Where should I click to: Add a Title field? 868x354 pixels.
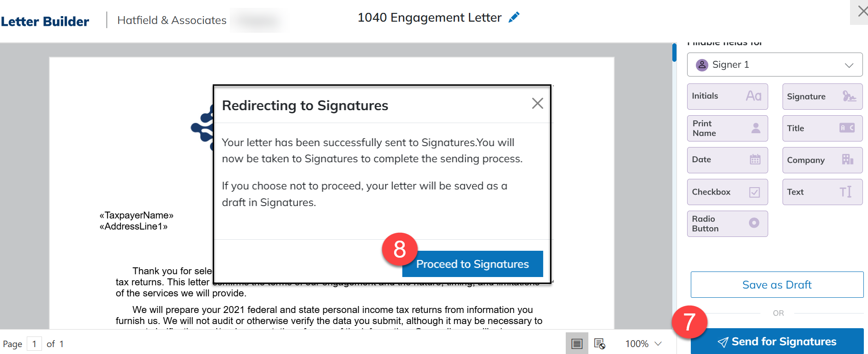[x=822, y=128]
